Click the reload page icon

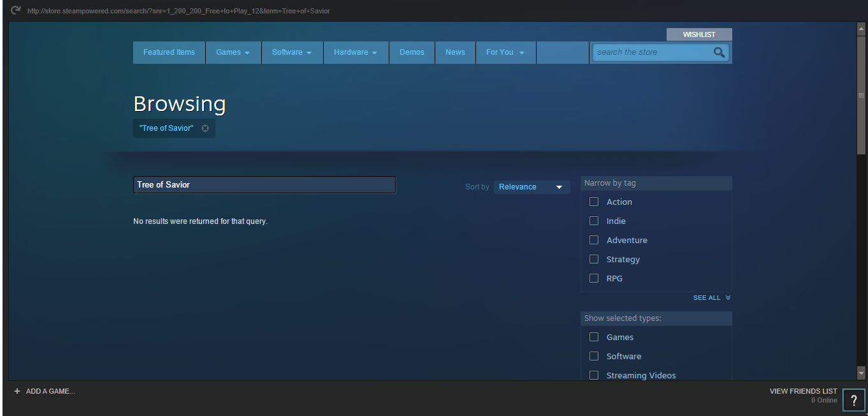(x=16, y=10)
